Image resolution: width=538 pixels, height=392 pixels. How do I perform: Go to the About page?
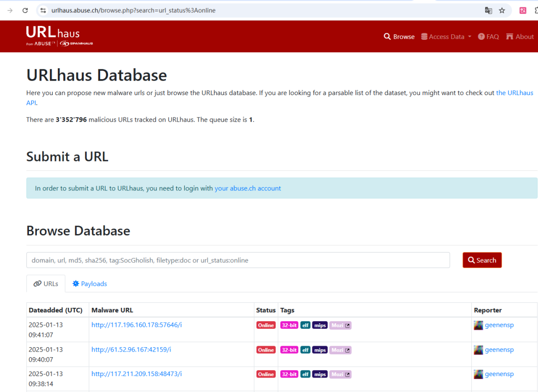pyautogui.click(x=520, y=37)
